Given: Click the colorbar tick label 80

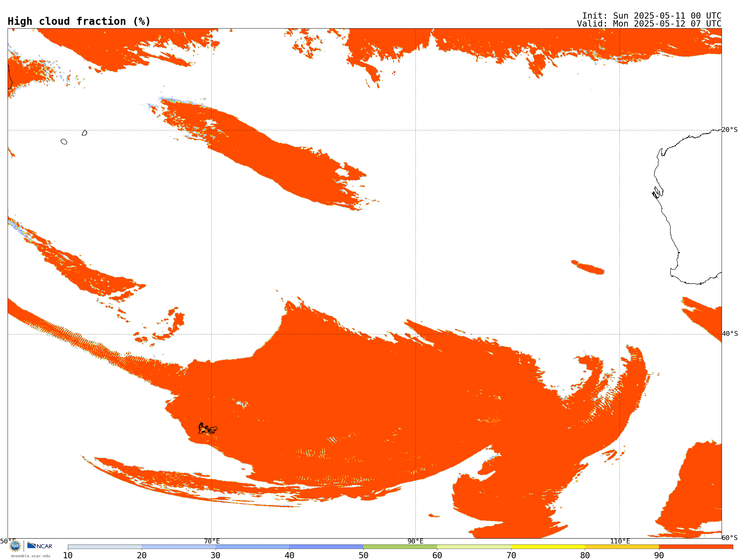Looking at the screenshot, I should point(585,556).
